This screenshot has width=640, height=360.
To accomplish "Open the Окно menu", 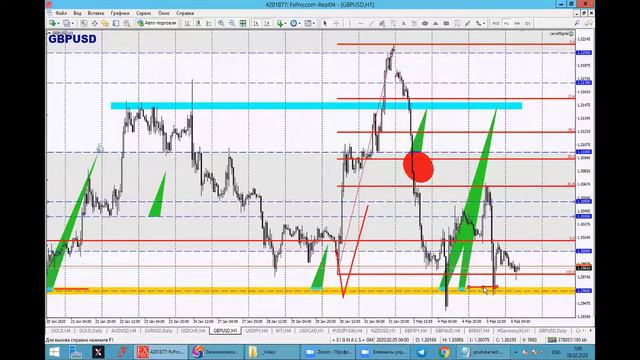I will 164,13.
